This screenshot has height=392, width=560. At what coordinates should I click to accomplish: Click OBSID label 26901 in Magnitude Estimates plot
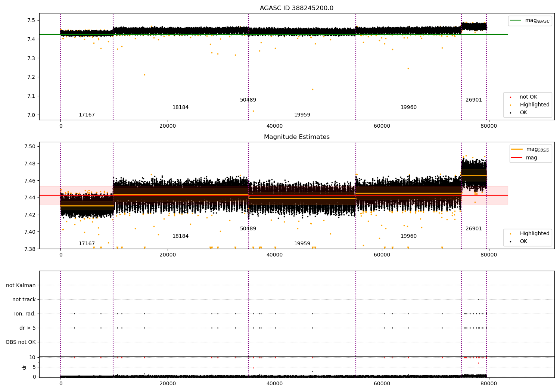(x=473, y=229)
